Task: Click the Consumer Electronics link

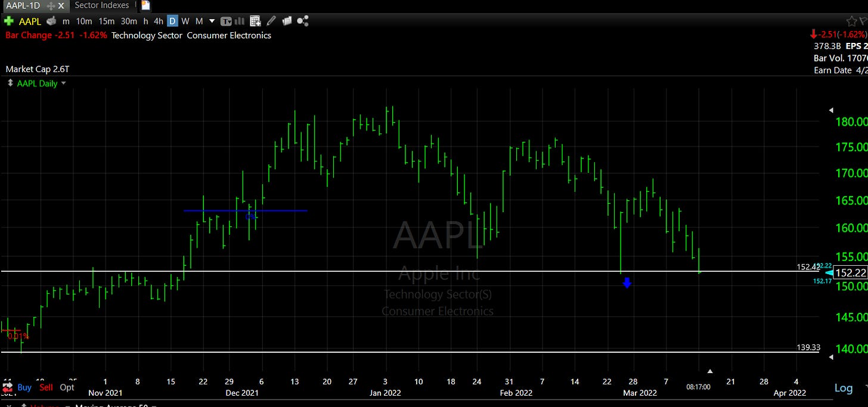Action: tap(229, 35)
